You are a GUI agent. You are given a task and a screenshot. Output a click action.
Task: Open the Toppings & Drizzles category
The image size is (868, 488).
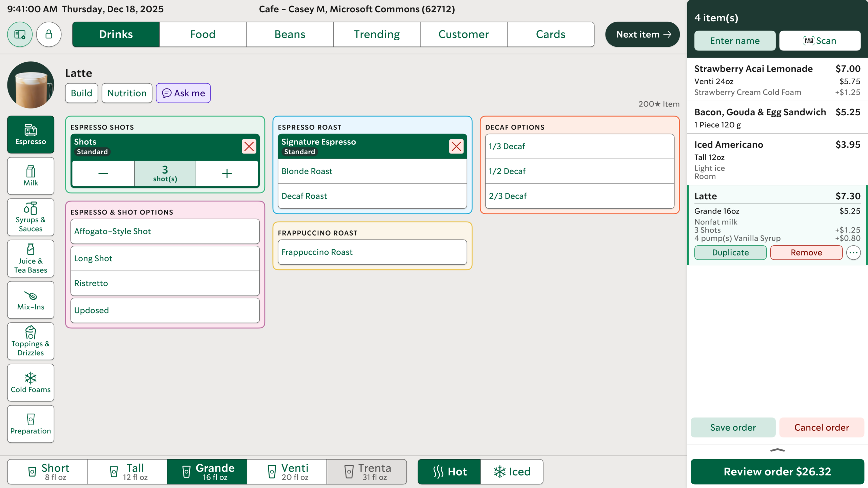coord(31,341)
